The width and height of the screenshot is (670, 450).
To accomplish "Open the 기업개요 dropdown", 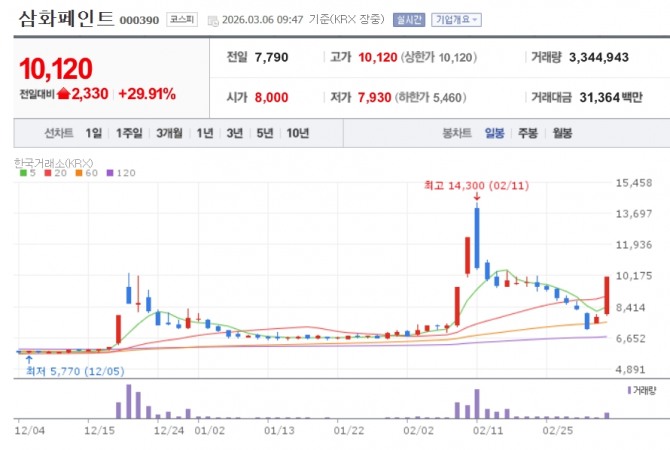I will click(x=456, y=20).
